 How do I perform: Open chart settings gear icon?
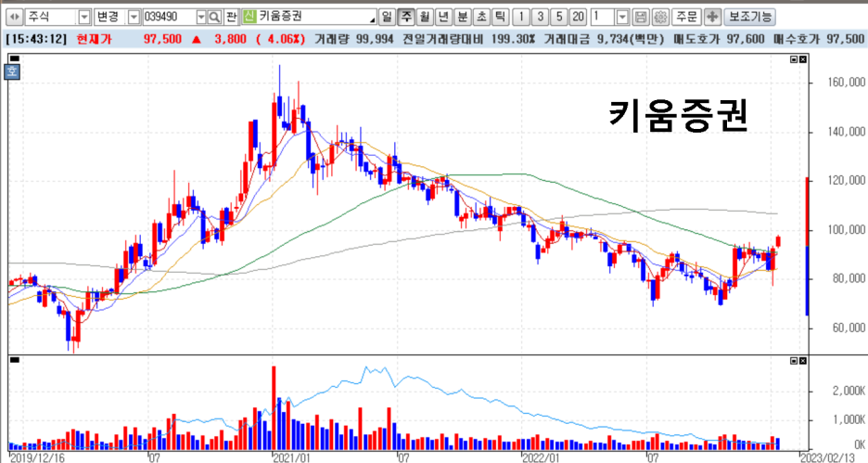click(660, 18)
